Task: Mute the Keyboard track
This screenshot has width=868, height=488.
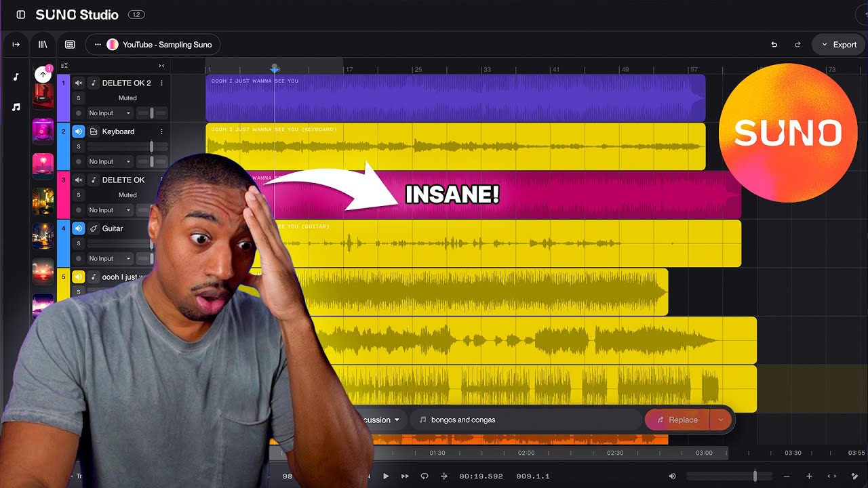Action: coord(79,131)
